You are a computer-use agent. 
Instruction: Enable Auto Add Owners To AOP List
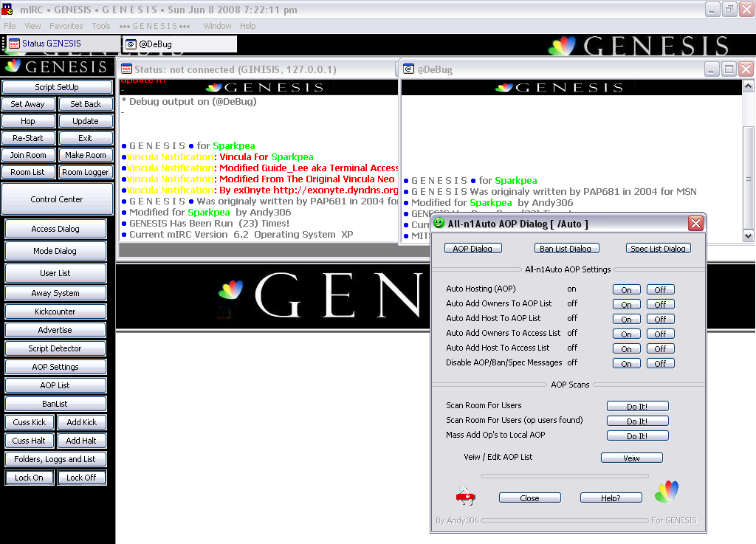626,305
